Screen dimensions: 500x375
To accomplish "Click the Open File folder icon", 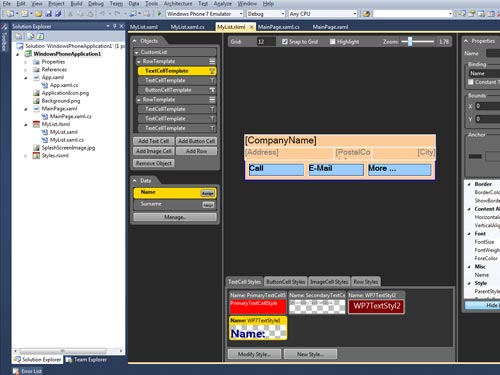I will pos(38,14).
